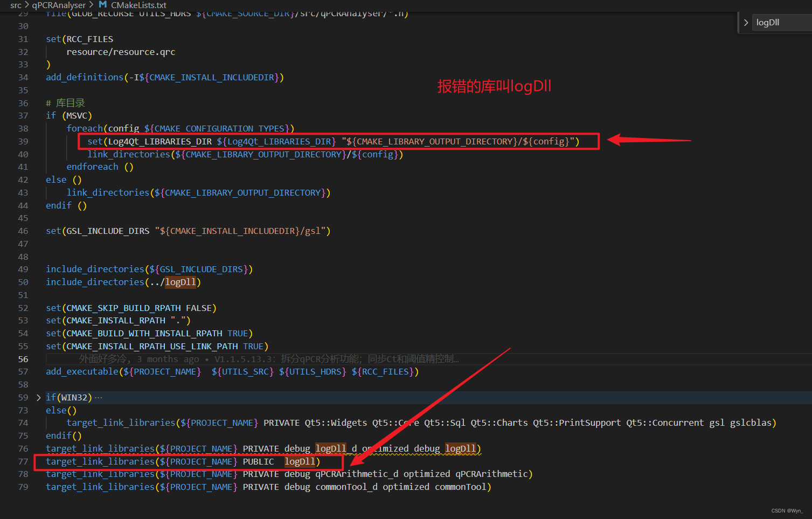This screenshot has width=812, height=519.
Task: Click line number 39 in the gutter
Action: pos(23,141)
